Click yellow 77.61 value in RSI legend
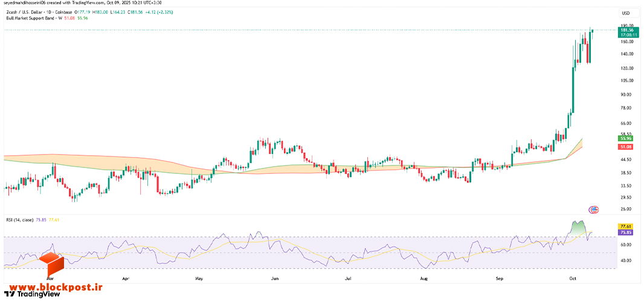This screenshot has height=302, width=644. click(54, 220)
